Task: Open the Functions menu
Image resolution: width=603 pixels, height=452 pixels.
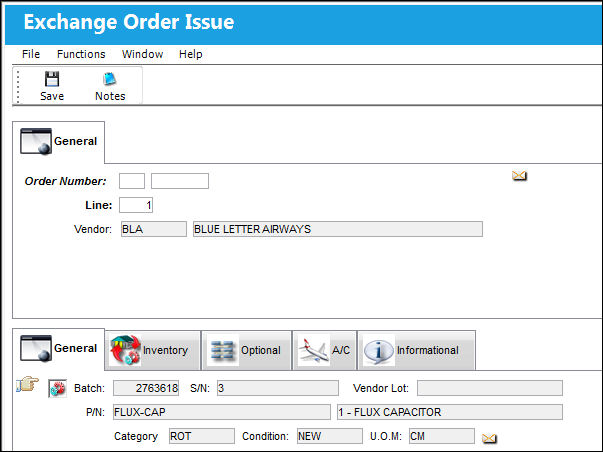Action: (x=81, y=54)
